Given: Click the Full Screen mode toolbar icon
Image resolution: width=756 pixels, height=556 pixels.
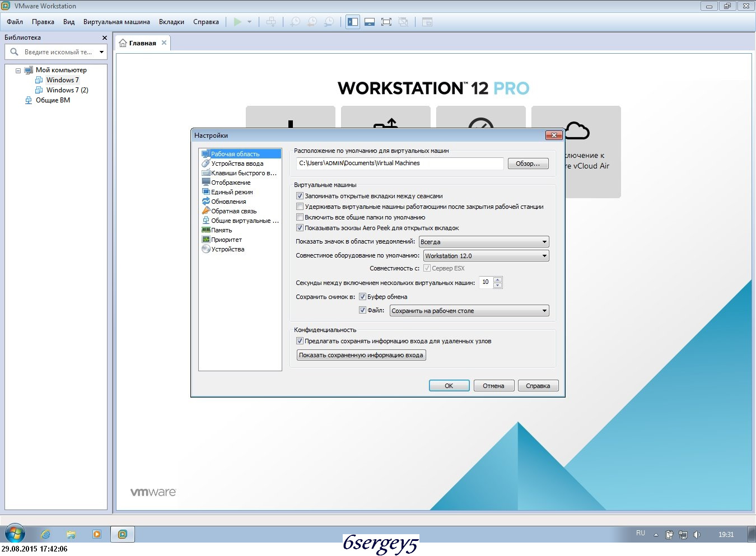Looking at the screenshot, I should click(x=386, y=22).
